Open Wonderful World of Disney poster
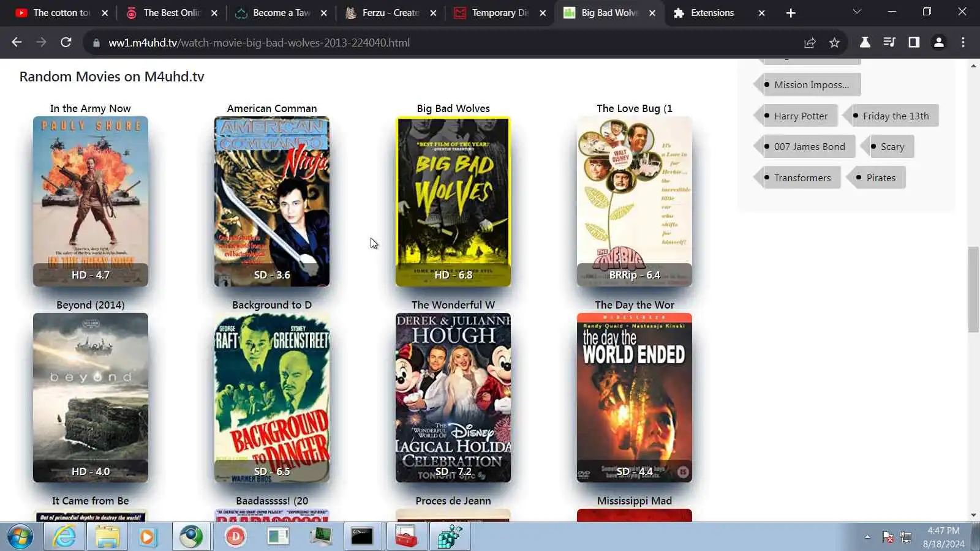The image size is (980, 551). (453, 397)
